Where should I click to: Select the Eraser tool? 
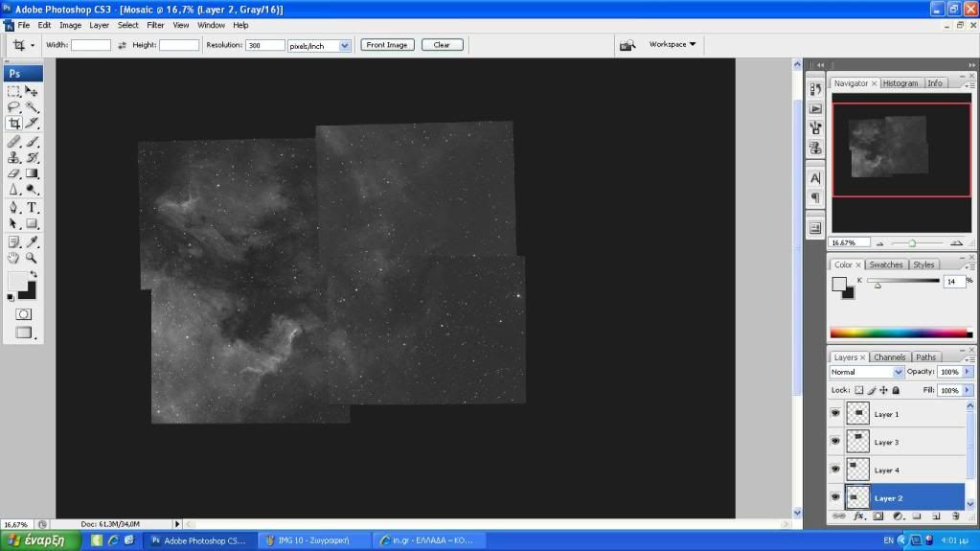(x=14, y=173)
